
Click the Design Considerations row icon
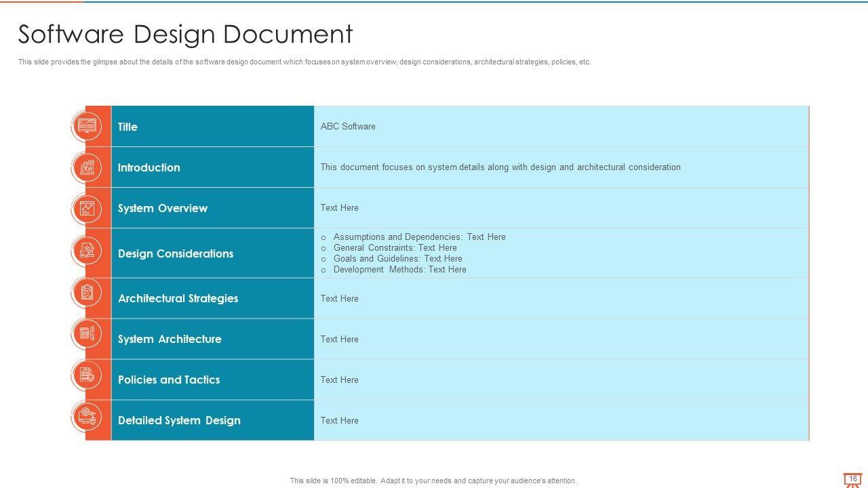(x=87, y=251)
